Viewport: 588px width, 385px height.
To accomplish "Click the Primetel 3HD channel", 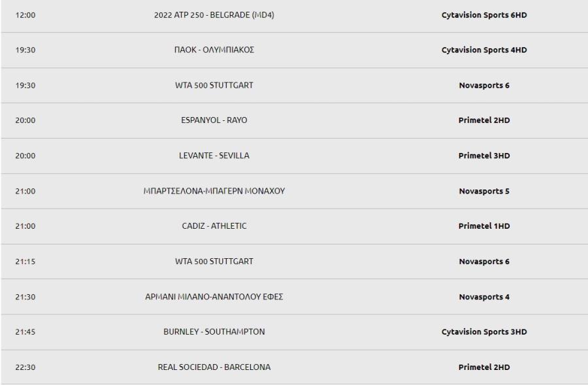I will click(484, 156).
